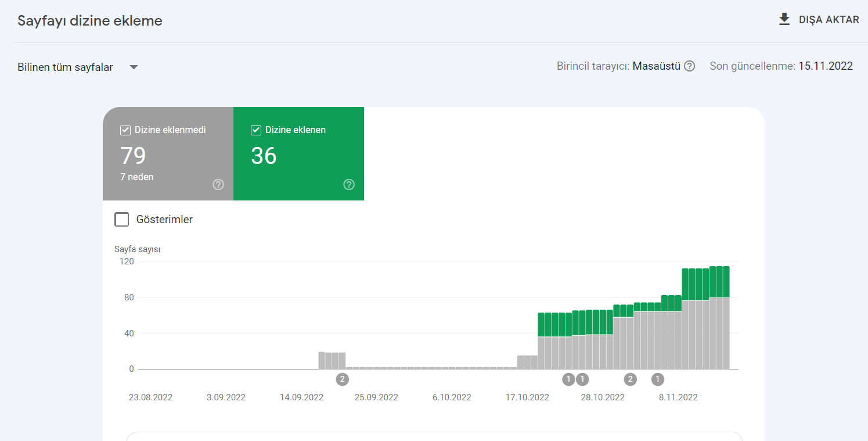The height and width of the screenshot is (441, 868).
Task: Uncheck the Dizine eklenen checkbox
Action: click(x=256, y=130)
